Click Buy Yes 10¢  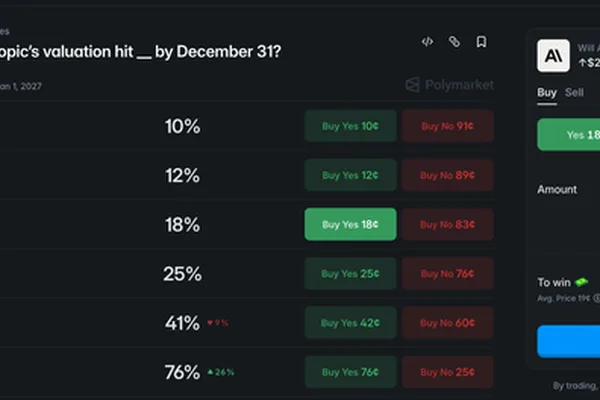coord(351,126)
